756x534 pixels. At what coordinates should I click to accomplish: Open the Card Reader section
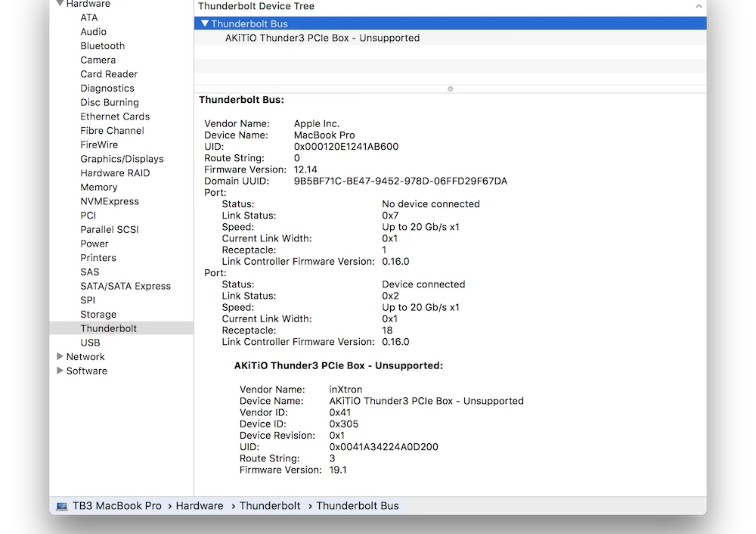point(109,74)
